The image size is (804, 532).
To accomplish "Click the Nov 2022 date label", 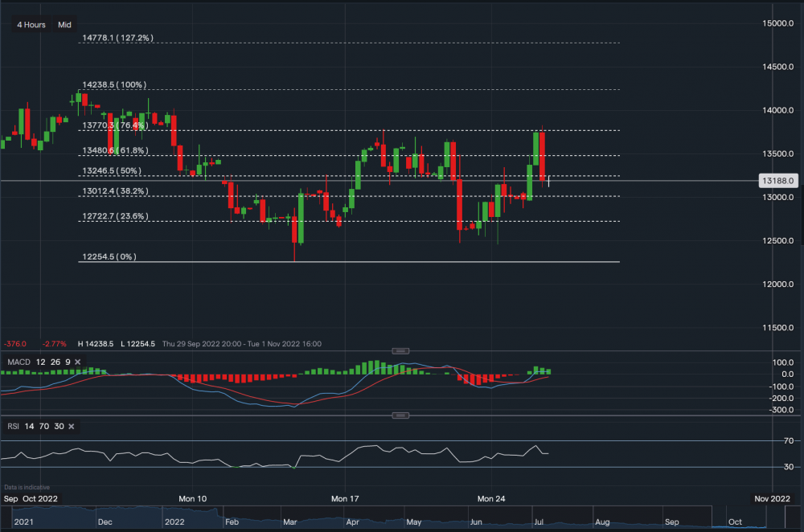I will coord(772,499).
